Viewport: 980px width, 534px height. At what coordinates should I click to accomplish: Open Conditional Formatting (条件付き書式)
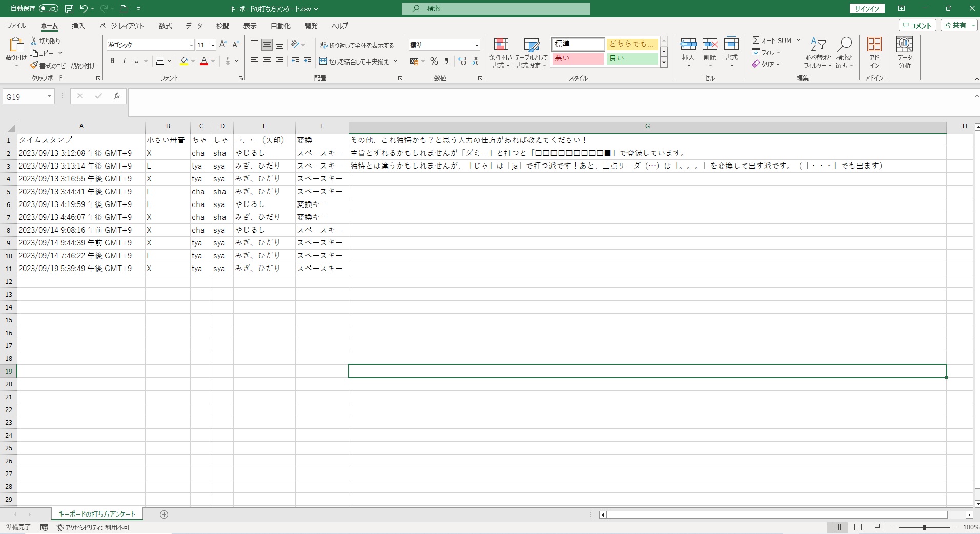pos(501,53)
